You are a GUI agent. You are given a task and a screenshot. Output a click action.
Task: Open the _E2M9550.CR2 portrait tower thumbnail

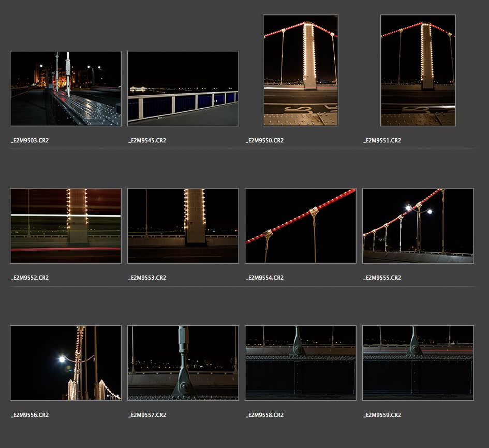click(300, 70)
